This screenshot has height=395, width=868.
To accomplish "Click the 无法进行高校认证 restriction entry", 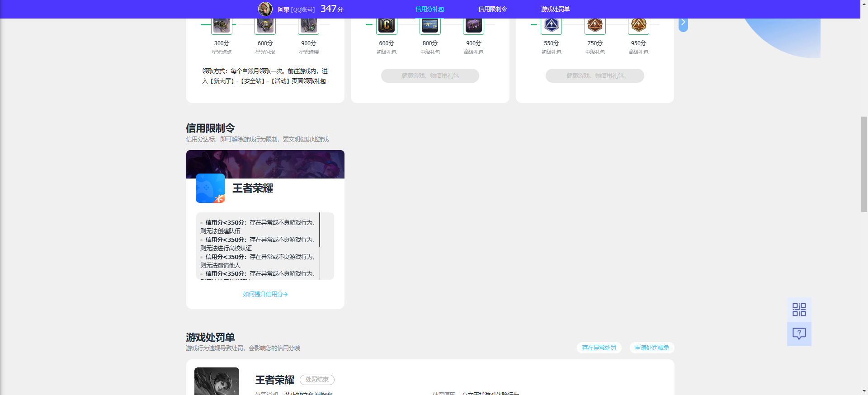I will tap(258, 244).
